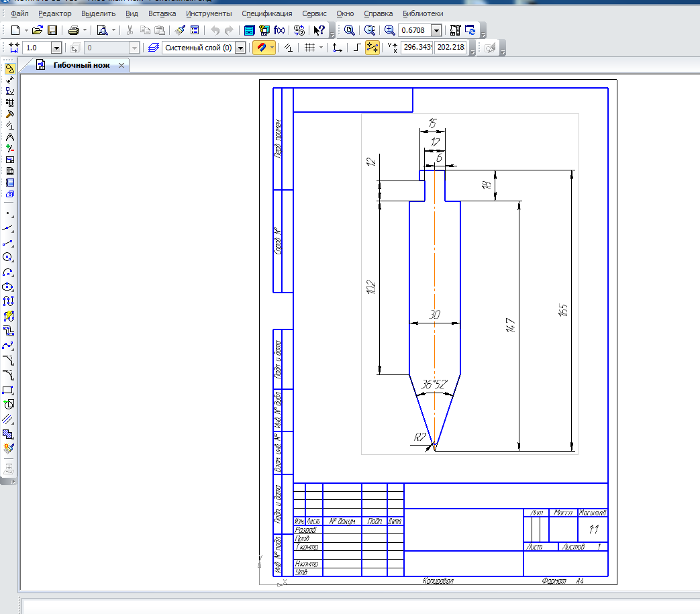Click the X coordinate field 296.343
The image size is (700, 614).
point(416,48)
